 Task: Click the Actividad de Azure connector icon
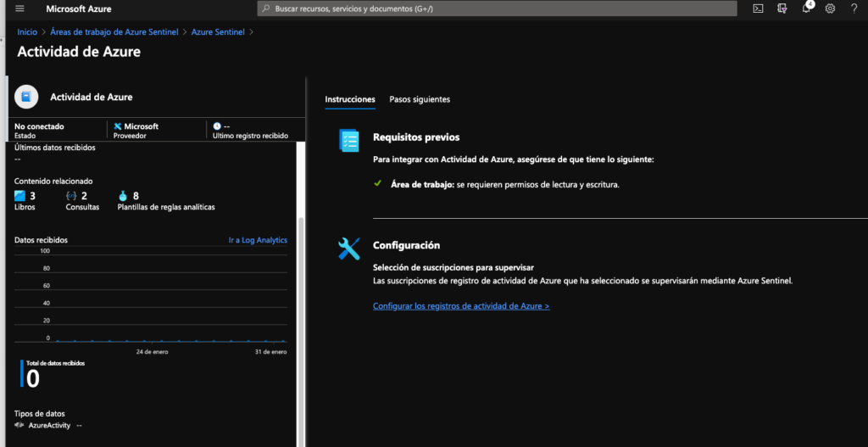(x=27, y=97)
